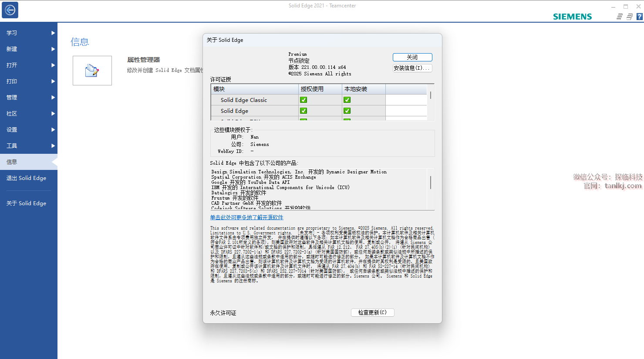The height and width of the screenshot is (359, 644).
Task: Click the stacked bars icon beside Siemens logo
Action: tap(619, 17)
